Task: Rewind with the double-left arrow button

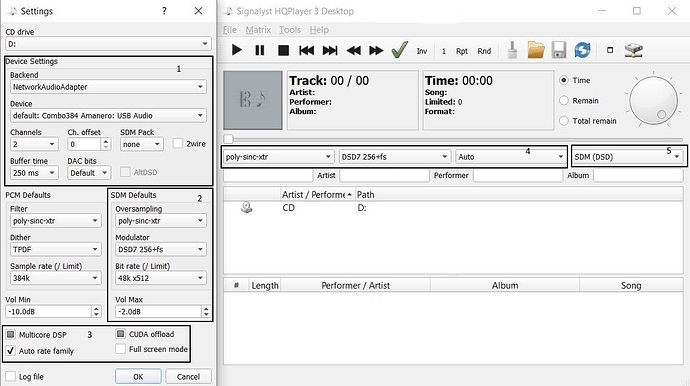Action: coord(353,51)
